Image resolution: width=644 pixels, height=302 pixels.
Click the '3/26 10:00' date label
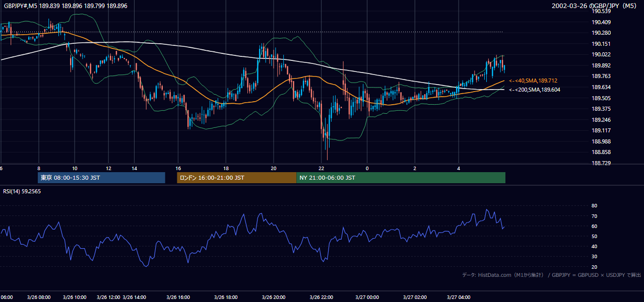pyautogui.click(x=75, y=297)
